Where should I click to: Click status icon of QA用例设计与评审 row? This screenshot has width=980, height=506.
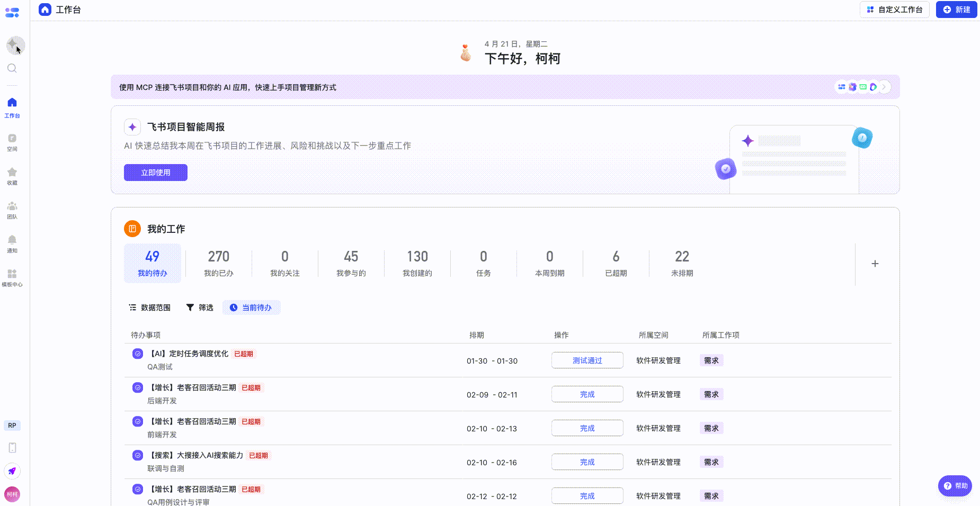tap(138, 489)
